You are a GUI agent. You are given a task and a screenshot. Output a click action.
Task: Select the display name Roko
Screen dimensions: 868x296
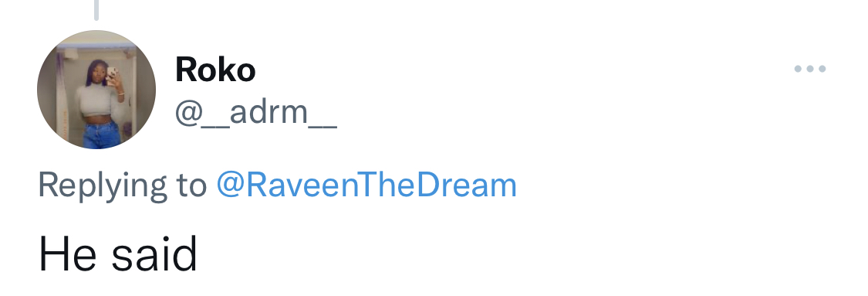(215, 70)
